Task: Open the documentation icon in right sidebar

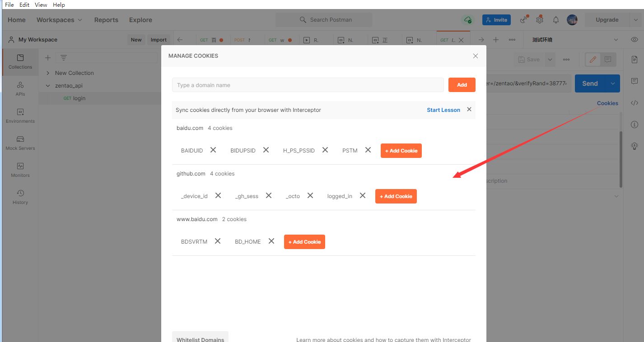Action: [635, 59]
